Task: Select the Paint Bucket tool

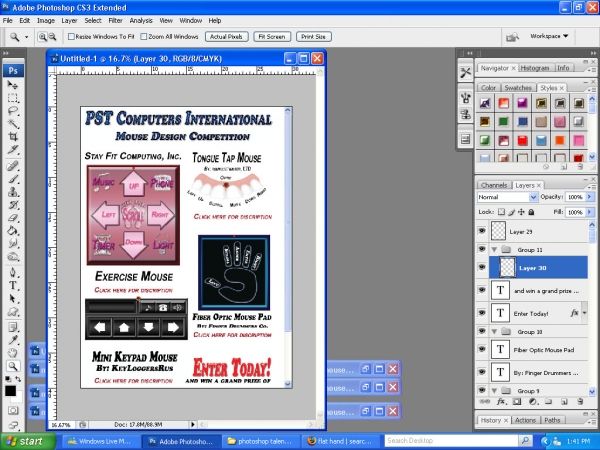Action: (x=13, y=231)
